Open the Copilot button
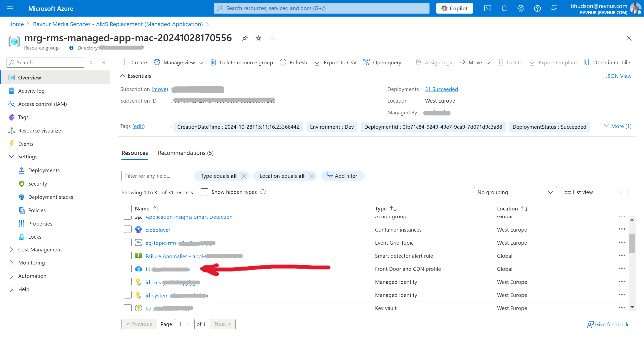644x350 pixels. tap(454, 8)
